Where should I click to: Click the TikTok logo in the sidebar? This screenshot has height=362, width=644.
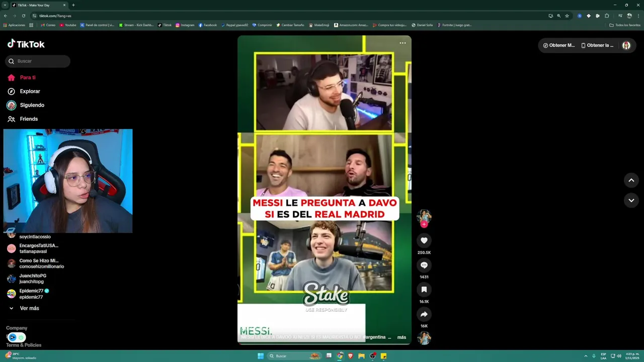tap(26, 44)
